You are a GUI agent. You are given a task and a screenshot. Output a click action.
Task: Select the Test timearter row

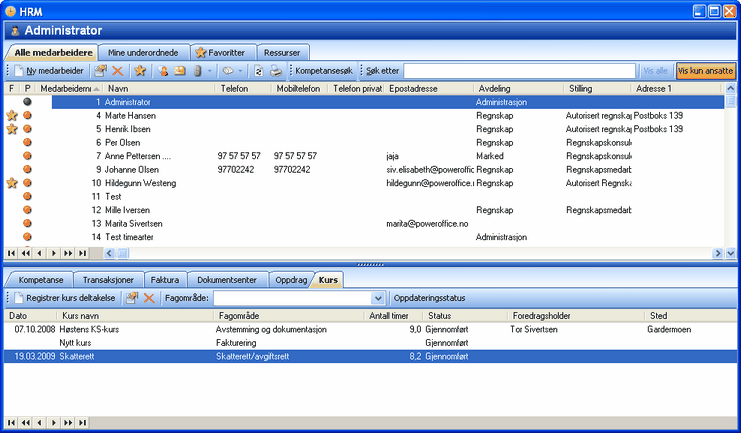click(x=364, y=237)
